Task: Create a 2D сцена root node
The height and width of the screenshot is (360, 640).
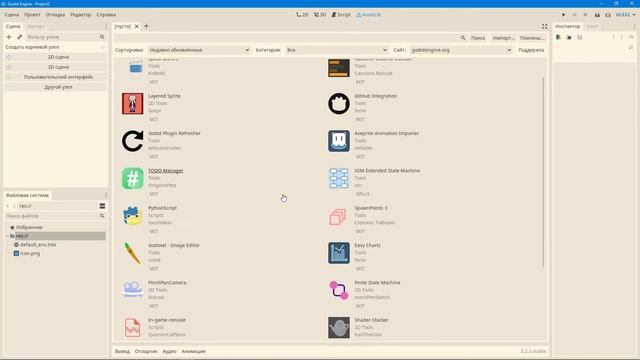Action: click(56, 57)
